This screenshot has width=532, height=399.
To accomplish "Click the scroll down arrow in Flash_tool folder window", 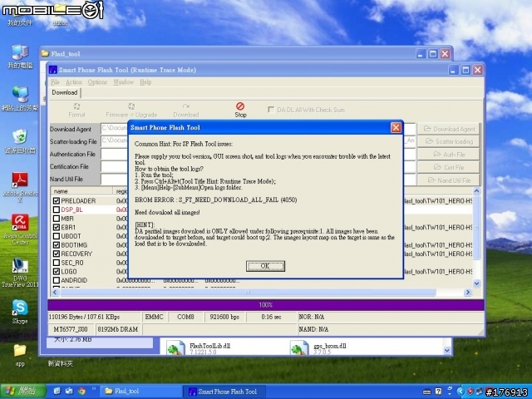I will [447, 351].
